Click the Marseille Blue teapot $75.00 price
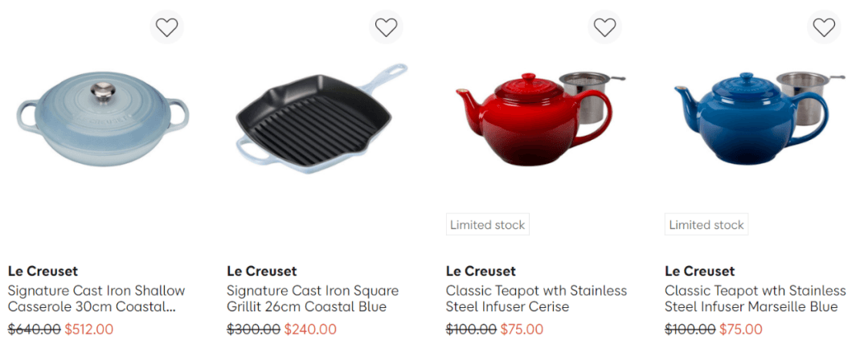Screen dimensions: 868x345 point(741,330)
